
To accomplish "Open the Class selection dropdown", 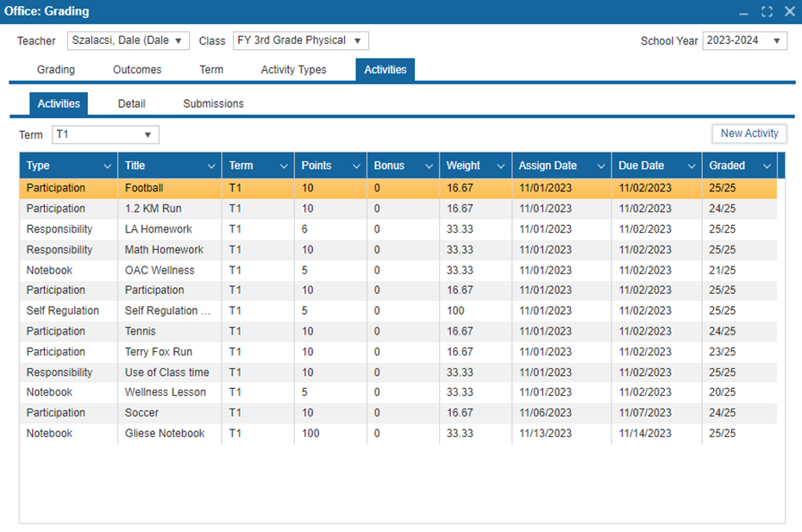I will coord(357,41).
